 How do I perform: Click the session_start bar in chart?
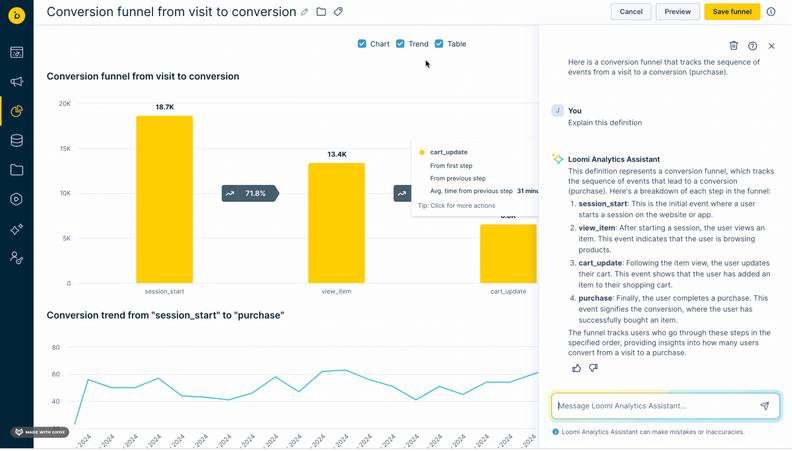point(164,199)
